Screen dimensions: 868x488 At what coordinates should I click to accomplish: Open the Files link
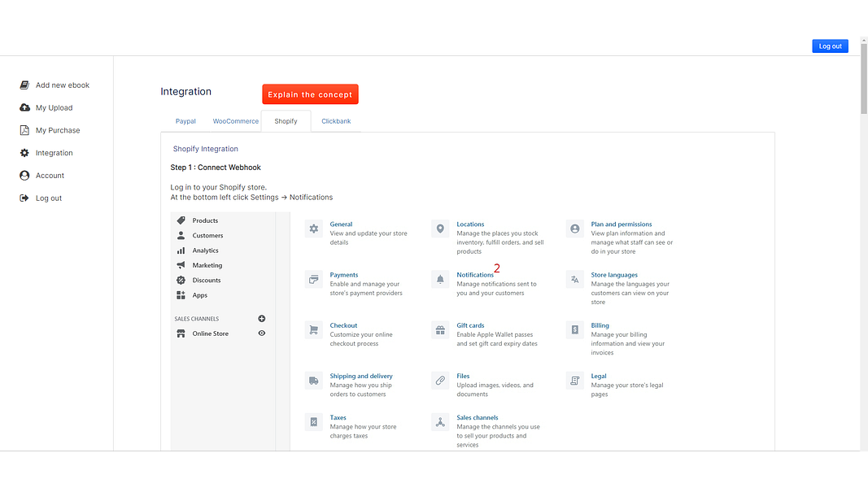pos(463,377)
